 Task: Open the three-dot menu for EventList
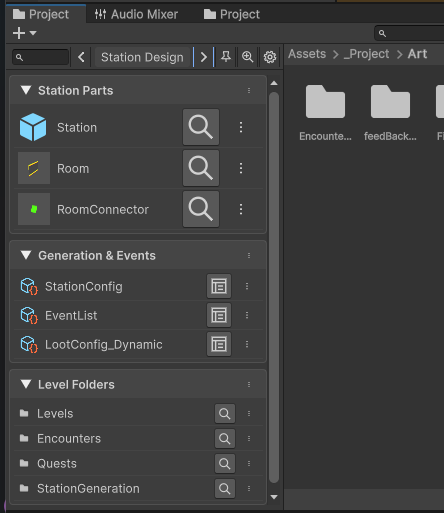click(247, 315)
